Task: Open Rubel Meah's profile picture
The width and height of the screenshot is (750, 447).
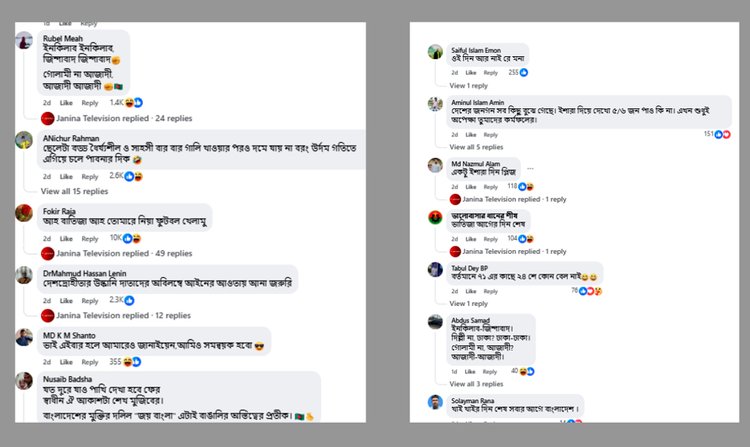Action: point(24,43)
